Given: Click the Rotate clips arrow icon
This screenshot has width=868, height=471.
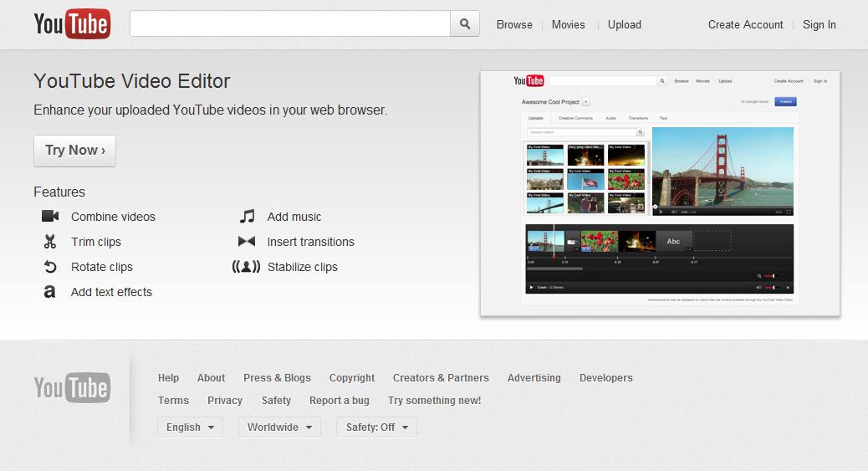Looking at the screenshot, I should click(50, 267).
